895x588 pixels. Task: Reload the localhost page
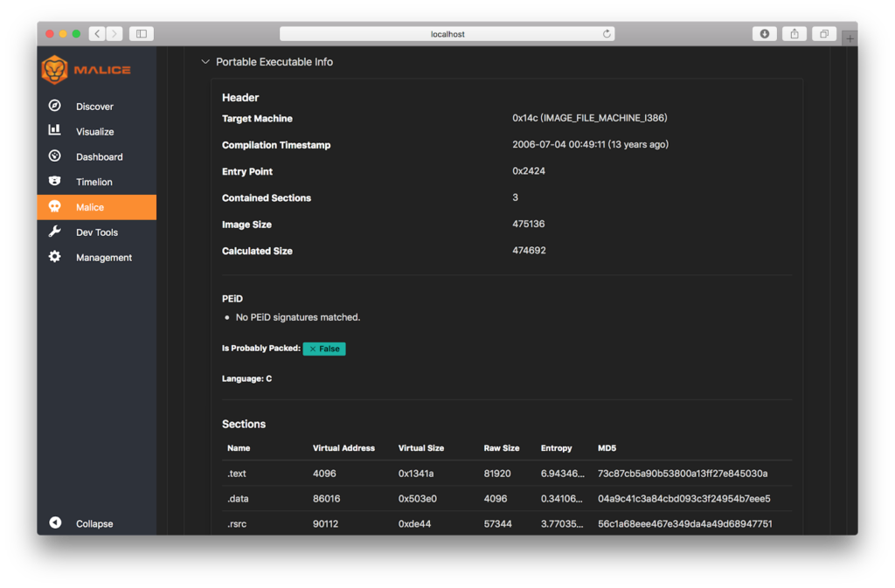click(x=607, y=34)
